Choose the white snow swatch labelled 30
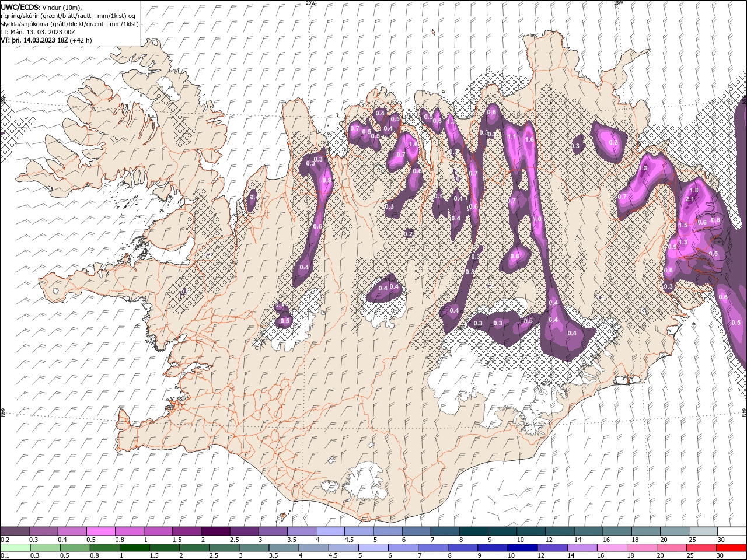 pyautogui.click(x=731, y=531)
